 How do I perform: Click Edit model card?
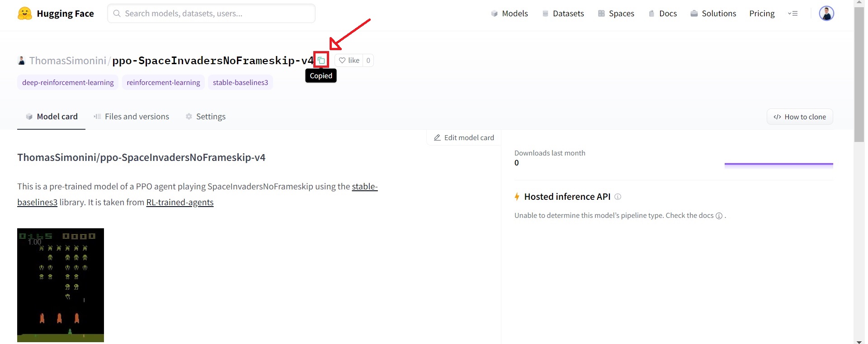pos(464,137)
